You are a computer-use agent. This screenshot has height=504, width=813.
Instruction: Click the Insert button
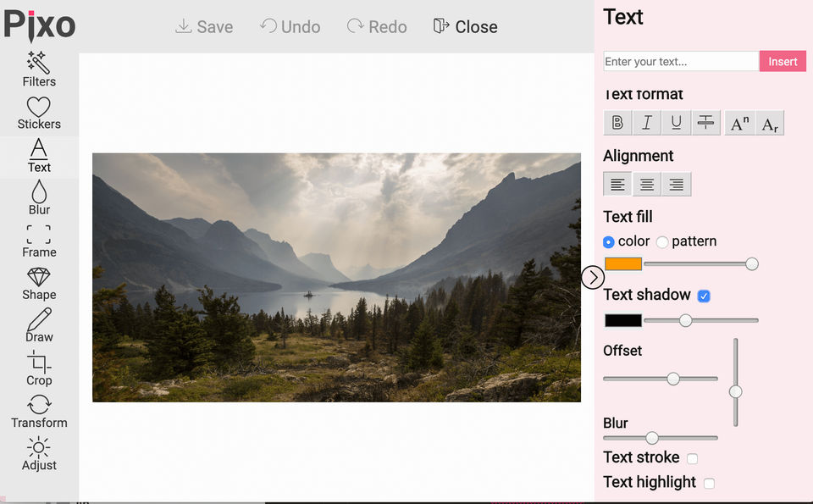point(783,61)
